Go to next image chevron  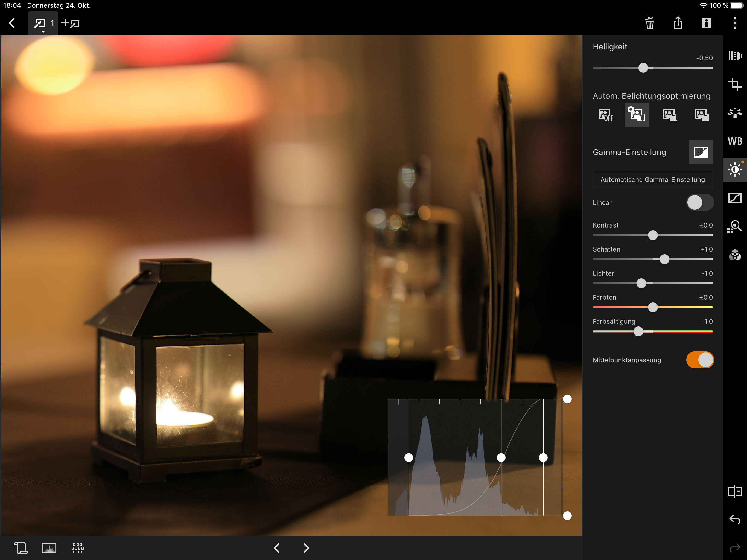click(x=306, y=548)
